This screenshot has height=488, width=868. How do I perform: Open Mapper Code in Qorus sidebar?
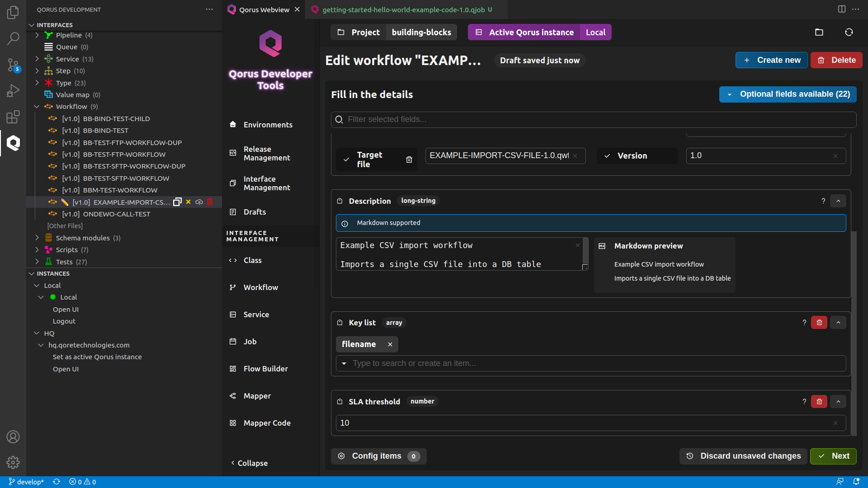pyautogui.click(x=267, y=423)
